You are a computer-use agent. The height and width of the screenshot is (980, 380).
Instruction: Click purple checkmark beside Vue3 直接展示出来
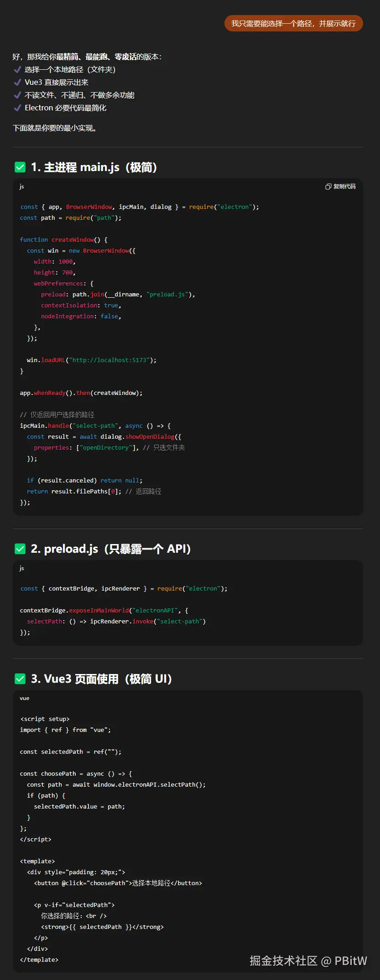[x=17, y=82]
